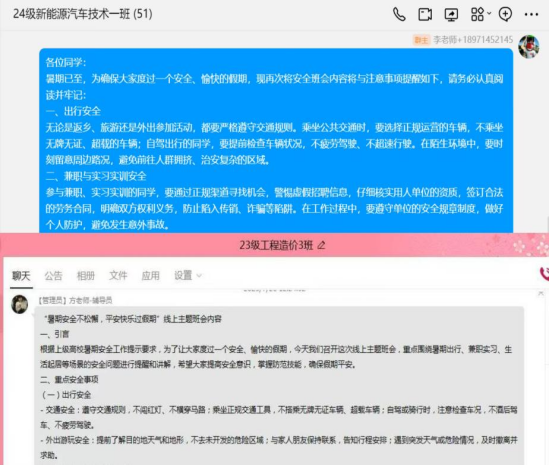Start a voice call in the group
The width and height of the screenshot is (549, 466).
(x=399, y=15)
